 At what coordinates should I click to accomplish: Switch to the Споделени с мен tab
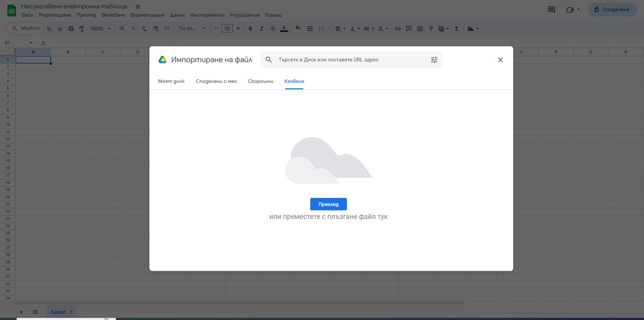(216, 81)
